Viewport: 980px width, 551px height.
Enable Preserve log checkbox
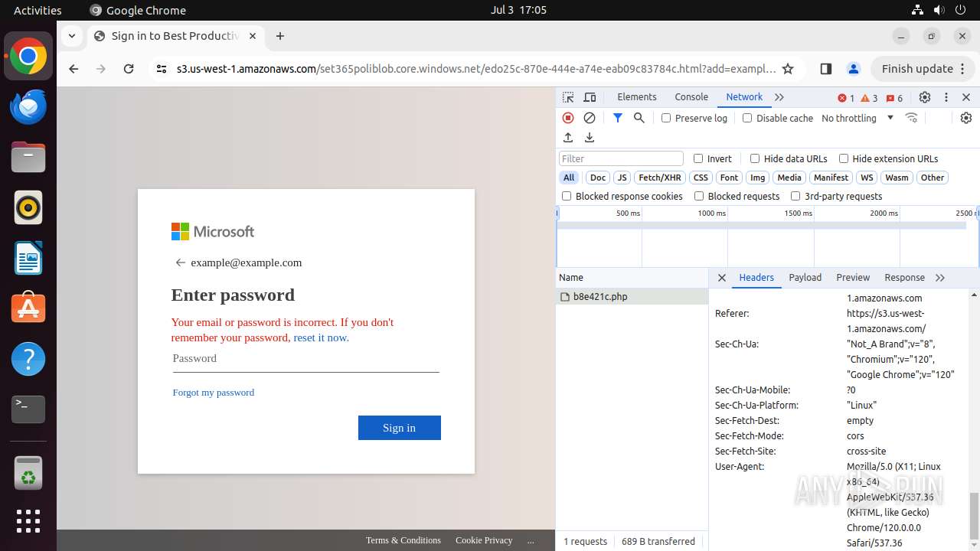click(666, 118)
